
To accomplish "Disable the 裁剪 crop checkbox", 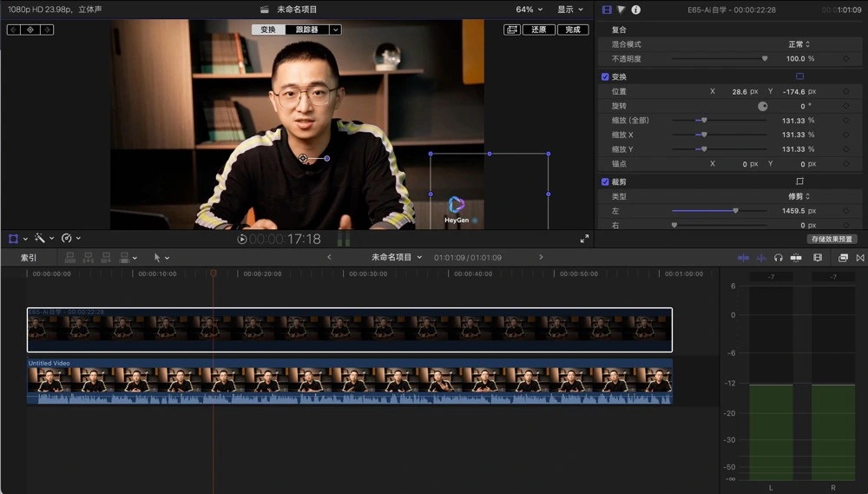I will click(605, 181).
